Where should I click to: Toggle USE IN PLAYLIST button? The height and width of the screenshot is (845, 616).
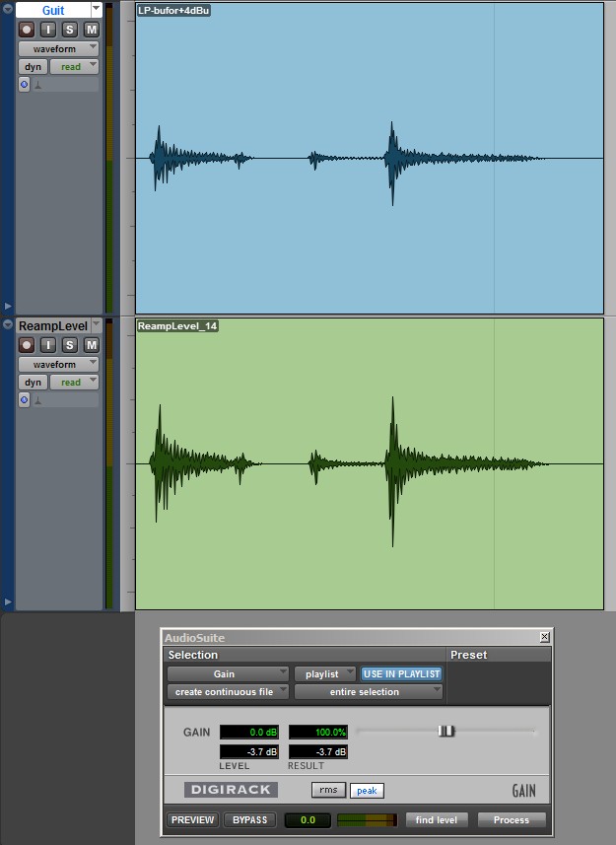point(401,674)
